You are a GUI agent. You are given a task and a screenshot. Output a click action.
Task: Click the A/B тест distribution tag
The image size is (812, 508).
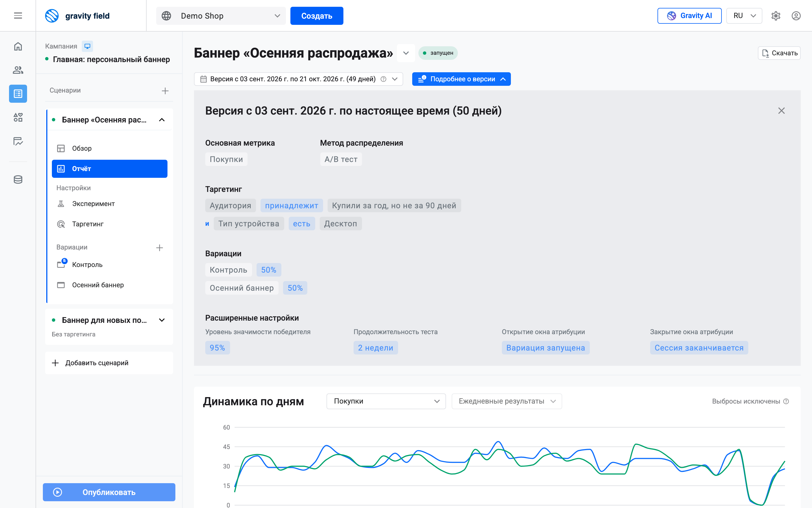click(341, 159)
